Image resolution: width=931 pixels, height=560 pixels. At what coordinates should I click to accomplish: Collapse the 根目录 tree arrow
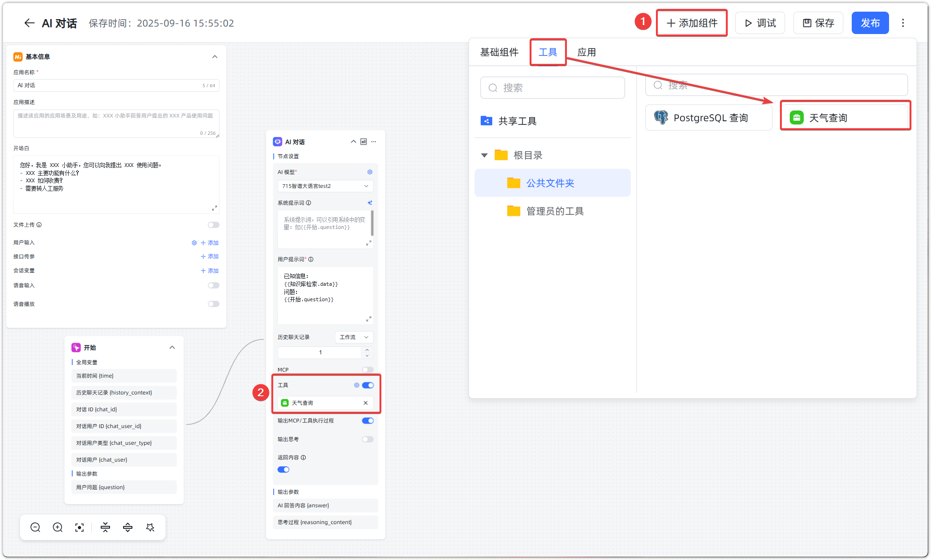pyautogui.click(x=484, y=155)
